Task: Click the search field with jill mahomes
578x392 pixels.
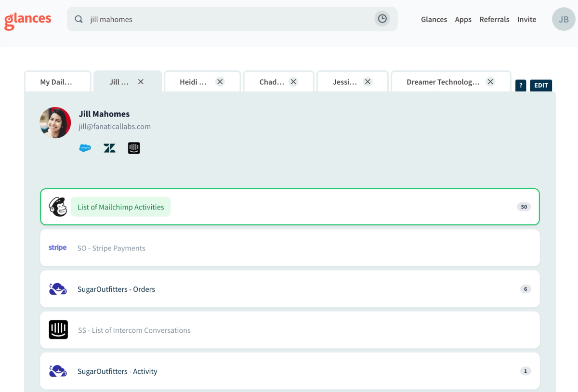Action: coord(232,19)
